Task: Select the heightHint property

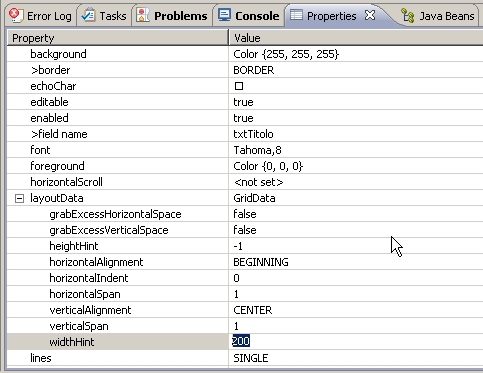Action: point(74,246)
